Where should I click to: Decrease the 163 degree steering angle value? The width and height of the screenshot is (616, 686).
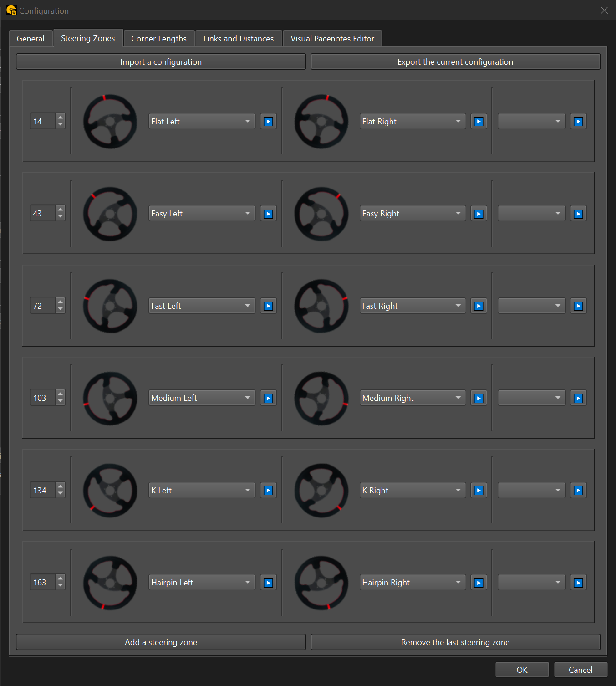60,586
